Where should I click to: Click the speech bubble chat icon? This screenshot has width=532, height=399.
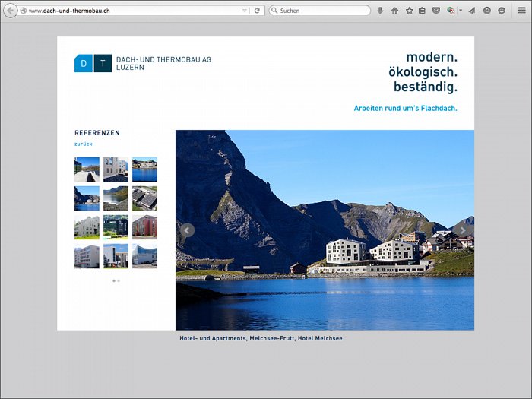[x=501, y=11]
